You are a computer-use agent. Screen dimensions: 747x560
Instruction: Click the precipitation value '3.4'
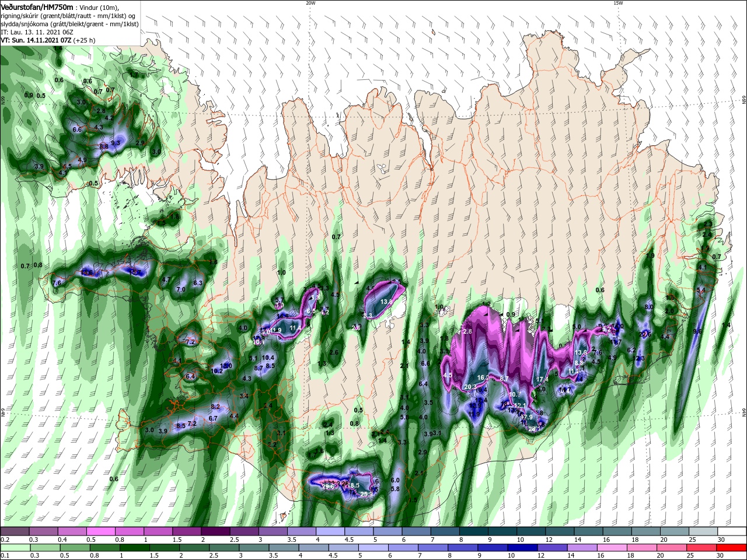[x=244, y=396]
